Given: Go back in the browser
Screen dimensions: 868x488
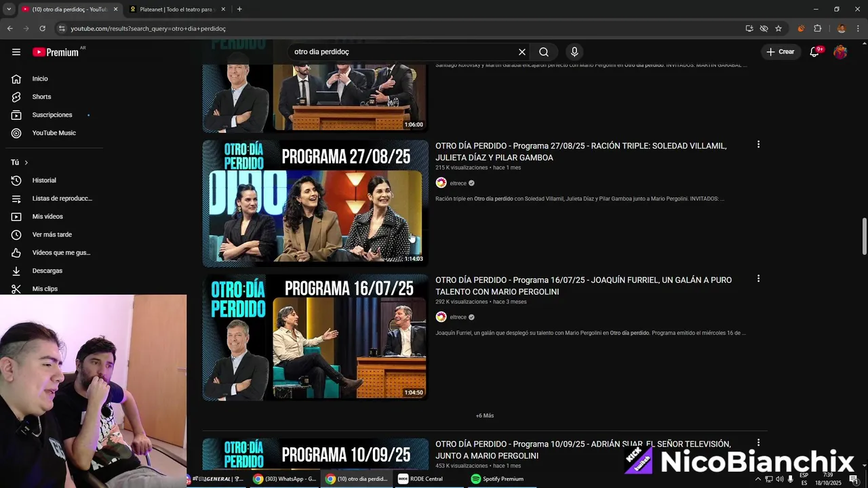Looking at the screenshot, I should coord(9,28).
